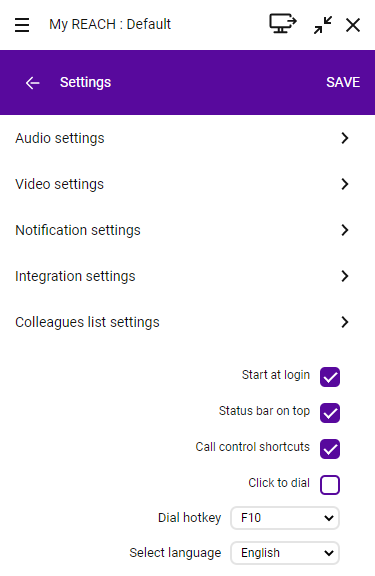Screen dimensions: 375x576
Task: Expand Notification settings chevron
Action: coord(345,230)
